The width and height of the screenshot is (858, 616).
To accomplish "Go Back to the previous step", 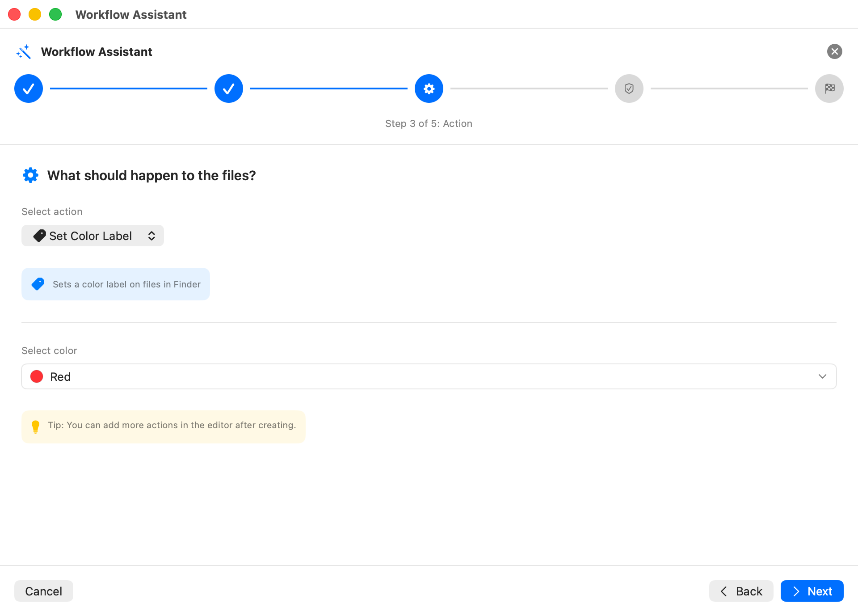I will point(741,591).
